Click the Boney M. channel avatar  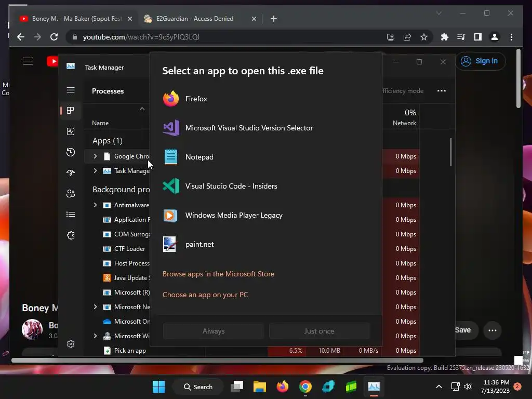click(32, 329)
